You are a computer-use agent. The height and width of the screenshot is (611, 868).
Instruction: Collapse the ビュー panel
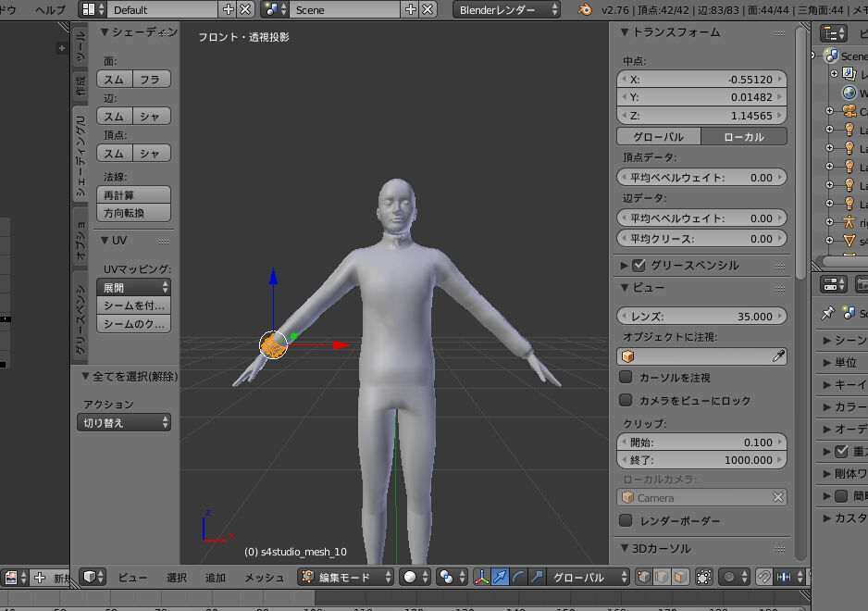(x=625, y=287)
